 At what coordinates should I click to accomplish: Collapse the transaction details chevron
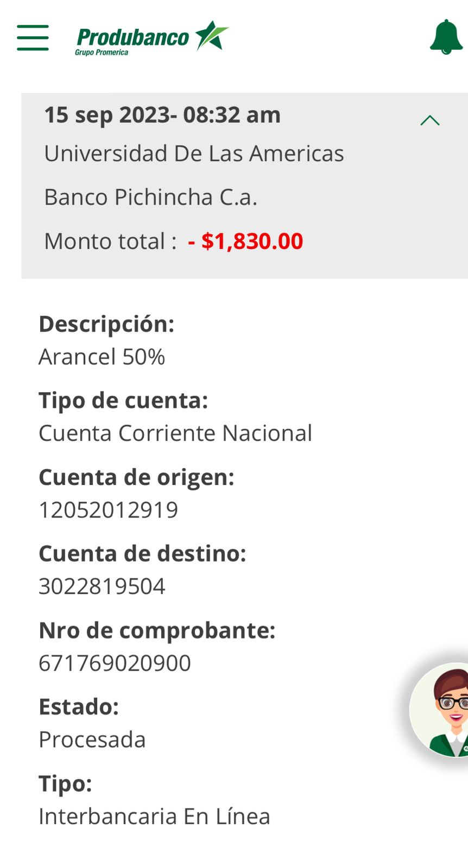(x=429, y=120)
